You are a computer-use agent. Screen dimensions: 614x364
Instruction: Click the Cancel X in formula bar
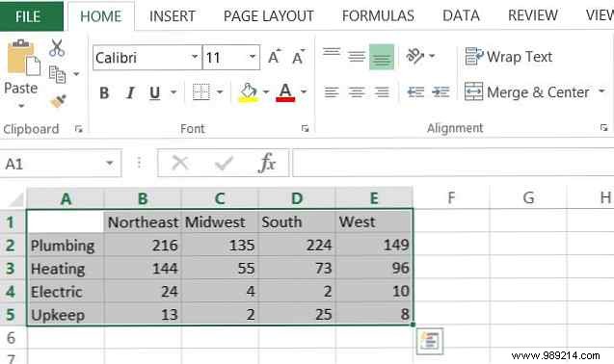coord(180,163)
